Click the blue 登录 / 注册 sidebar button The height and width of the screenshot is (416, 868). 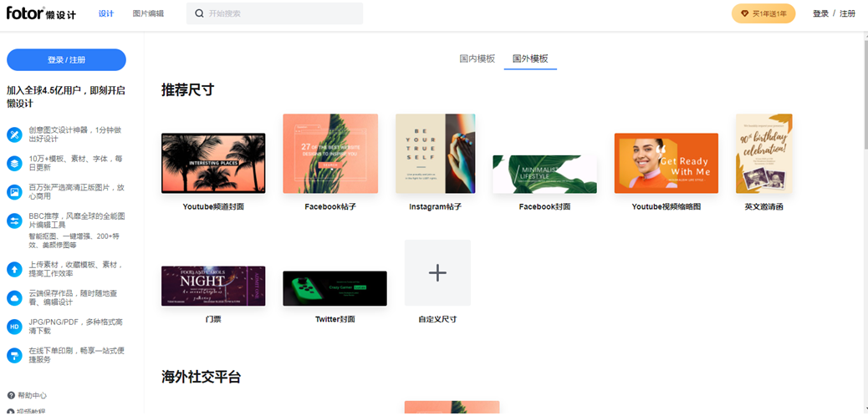click(66, 60)
